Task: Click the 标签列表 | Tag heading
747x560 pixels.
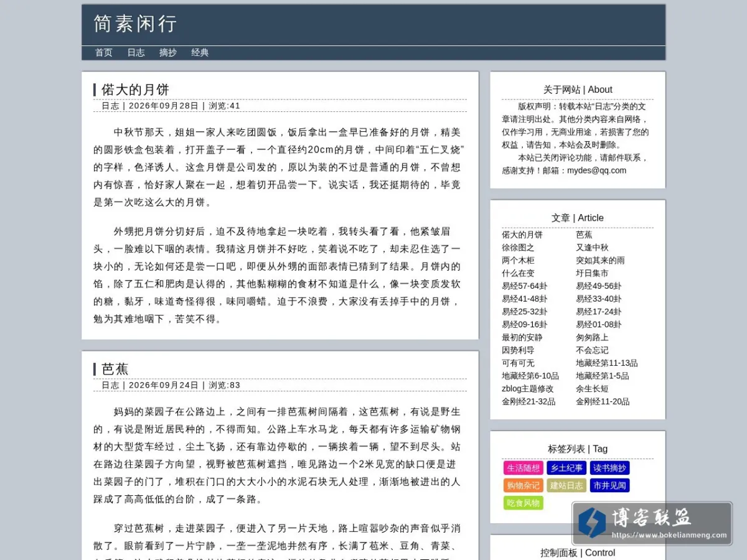Action: 578,449
